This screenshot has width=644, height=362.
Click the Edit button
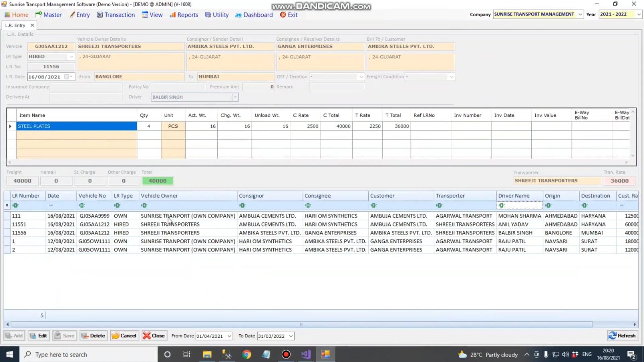(38, 335)
